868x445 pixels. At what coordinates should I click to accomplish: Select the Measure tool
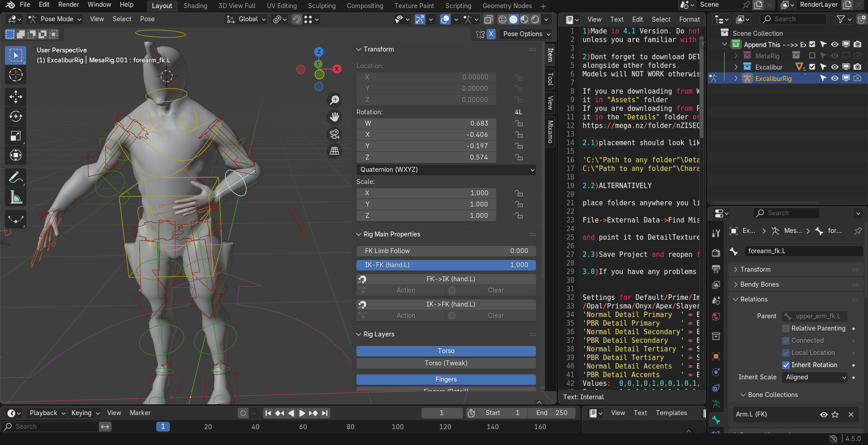16,197
